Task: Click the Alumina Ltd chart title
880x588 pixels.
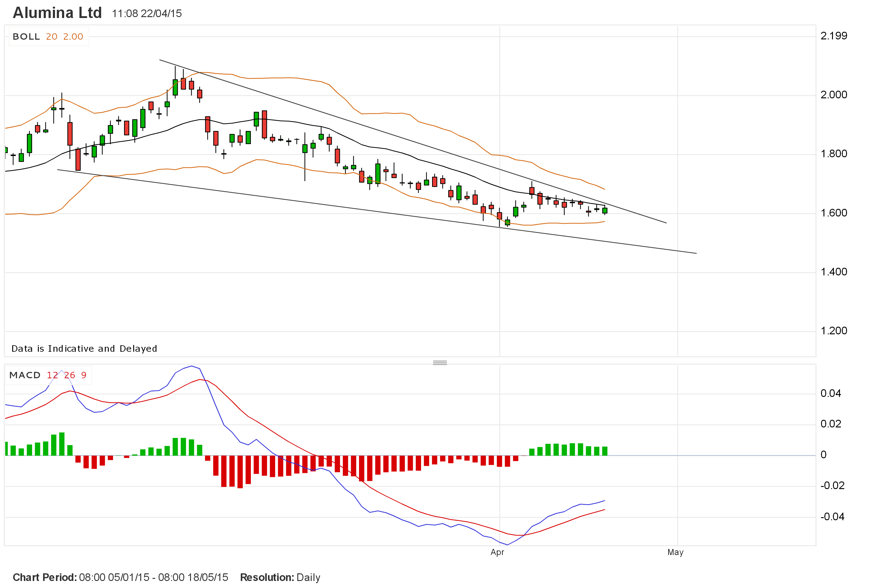Action: tap(57, 13)
